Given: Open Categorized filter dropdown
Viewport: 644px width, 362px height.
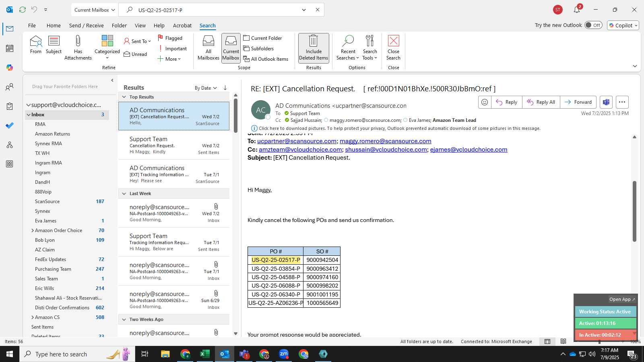Looking at the screenshot, I should pos(107,47).
